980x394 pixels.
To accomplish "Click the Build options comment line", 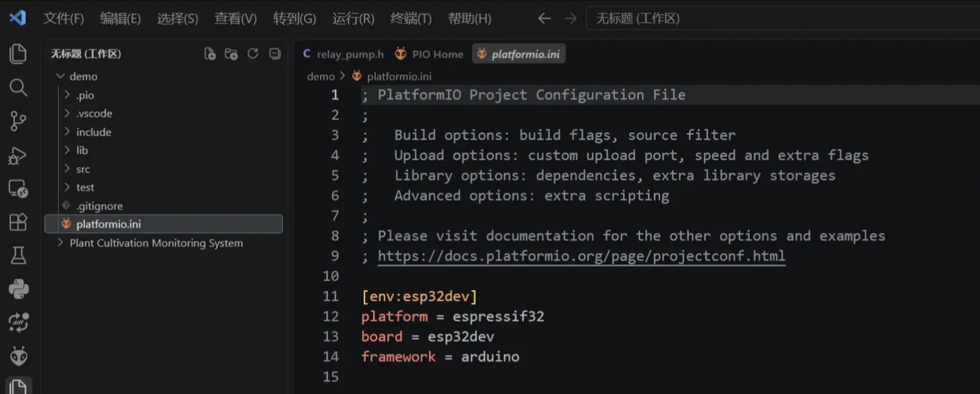I will click(x=549, y=136).
